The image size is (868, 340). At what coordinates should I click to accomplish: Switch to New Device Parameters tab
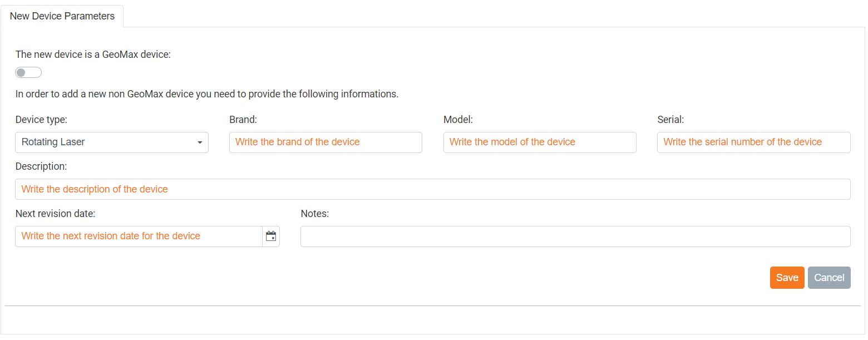62,16
